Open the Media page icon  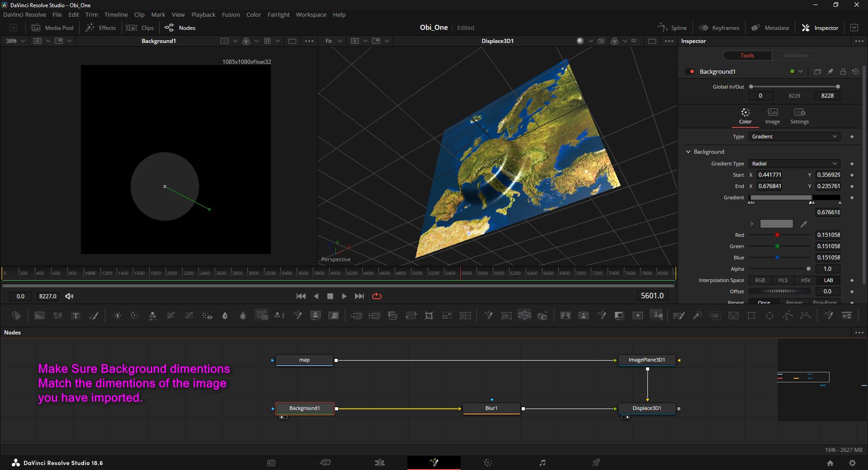[x=271, y=463]
